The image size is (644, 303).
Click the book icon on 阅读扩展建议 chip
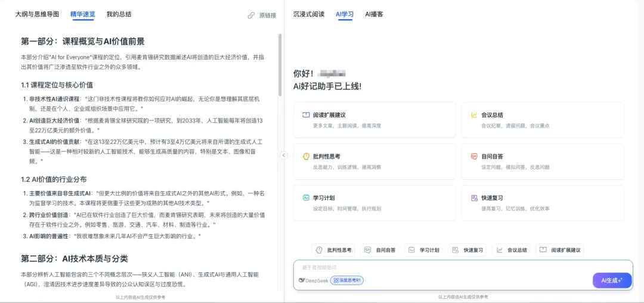pos(543,250)
